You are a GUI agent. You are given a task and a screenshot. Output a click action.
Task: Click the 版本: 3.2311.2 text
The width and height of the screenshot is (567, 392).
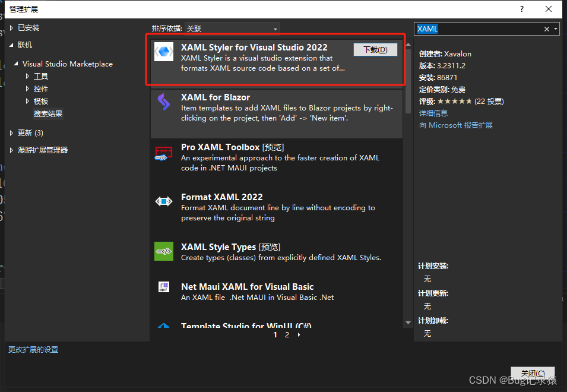(x=442, y=66)
